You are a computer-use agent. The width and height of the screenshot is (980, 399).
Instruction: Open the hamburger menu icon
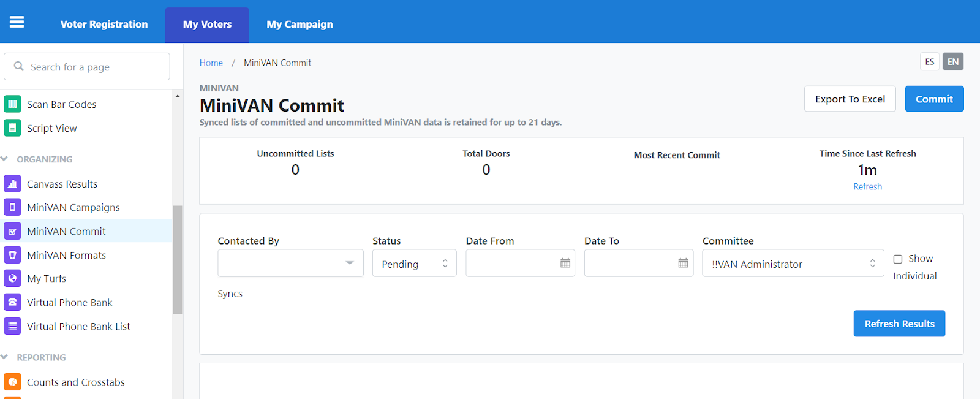(17, 22)
